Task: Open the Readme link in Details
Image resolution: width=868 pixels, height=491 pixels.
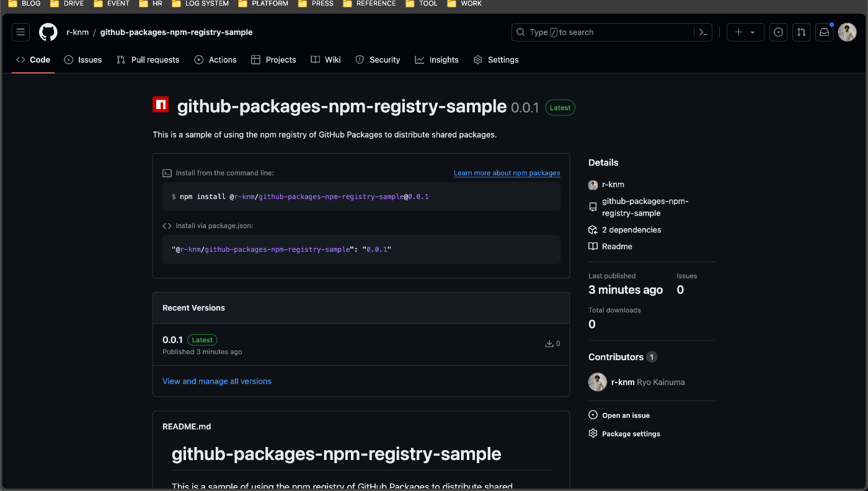Action: [x=618, y=247]
